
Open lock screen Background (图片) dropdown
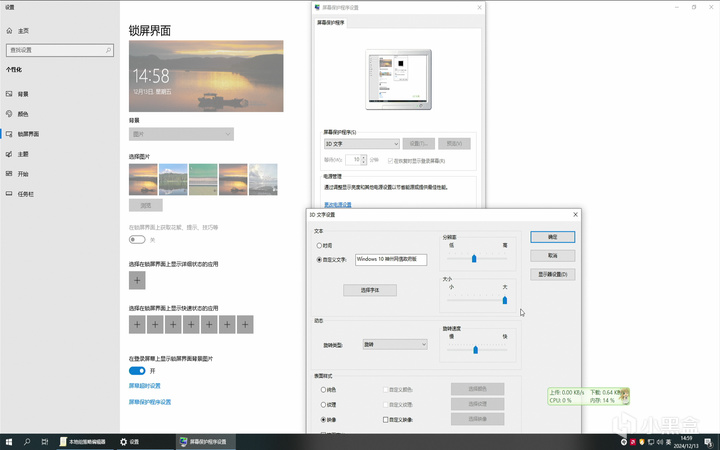coord(181,134)
